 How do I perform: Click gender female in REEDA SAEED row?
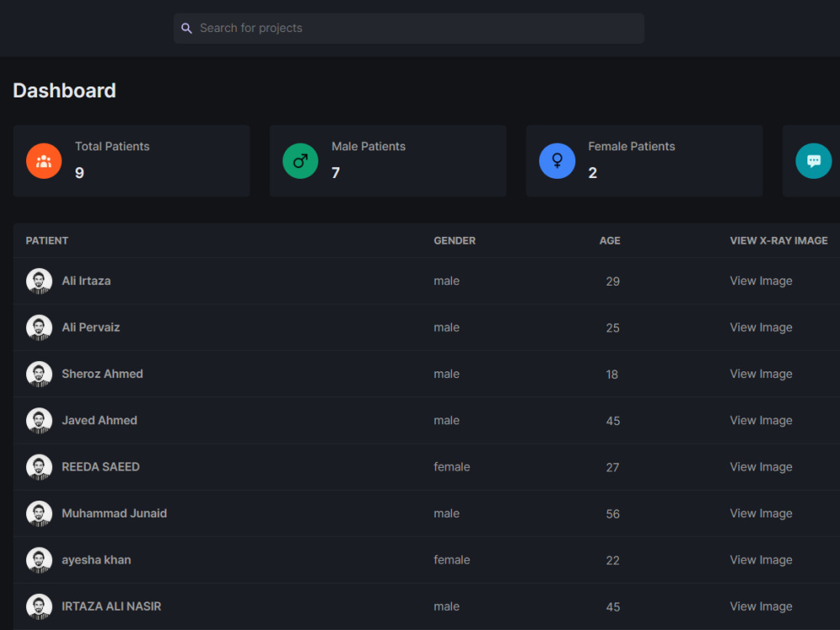[452, 467]
